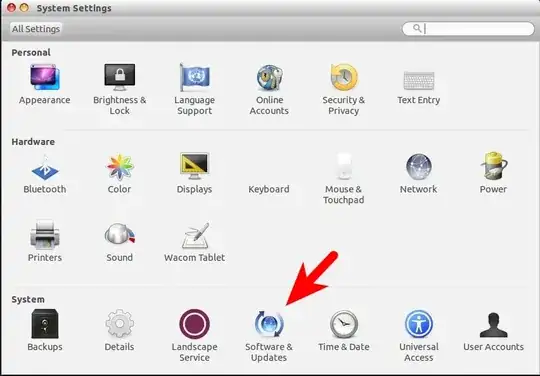
Task: Open Power settings
Action: 493,173
